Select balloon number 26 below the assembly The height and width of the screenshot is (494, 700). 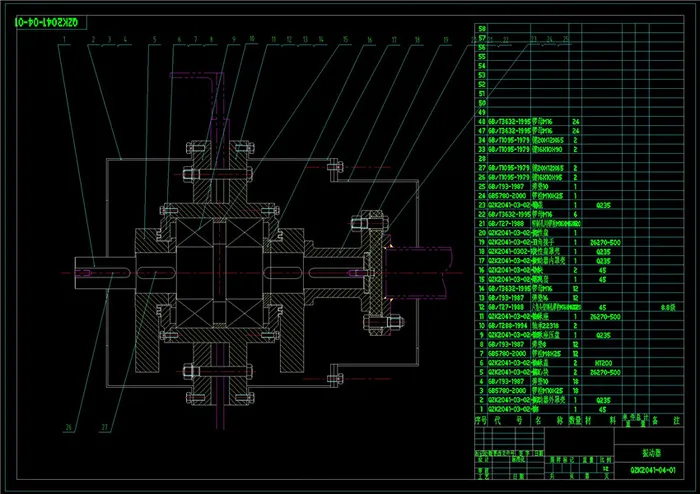pos(69,428)
